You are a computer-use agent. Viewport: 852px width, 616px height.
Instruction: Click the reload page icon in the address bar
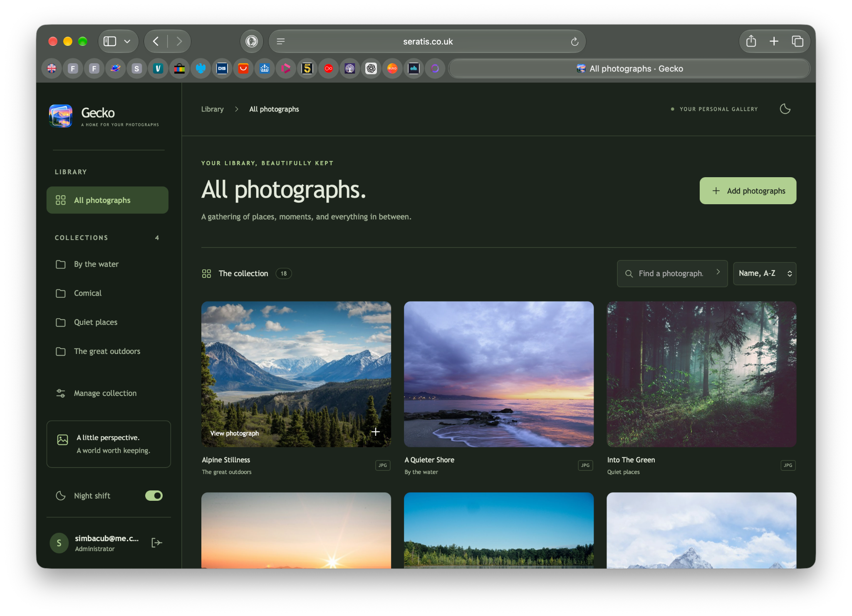point(575,42)
